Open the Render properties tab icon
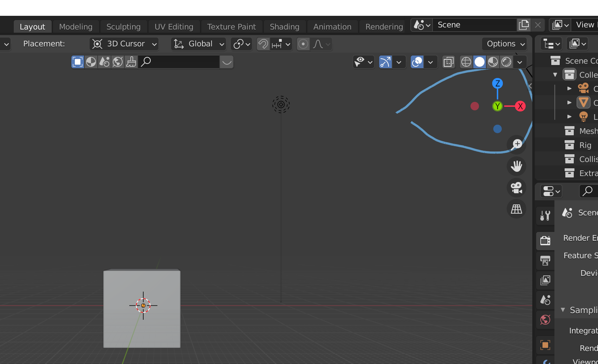Image resolution: width=598 pixels, height=364 pixels. point(545,241)
